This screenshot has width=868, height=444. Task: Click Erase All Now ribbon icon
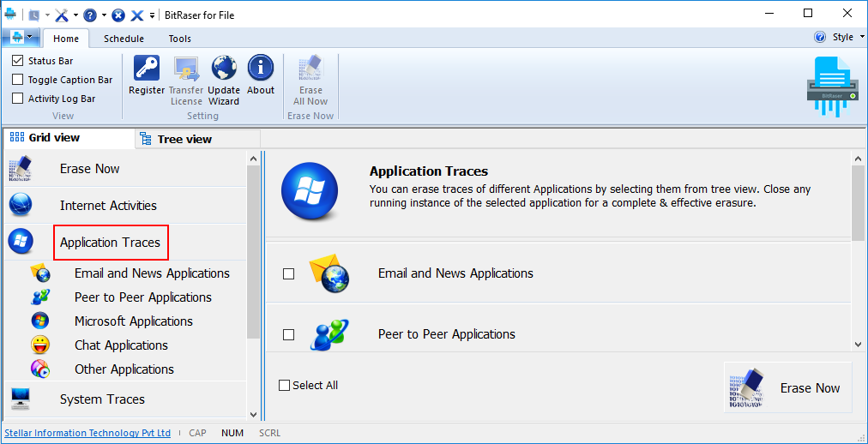click(310, 68)
